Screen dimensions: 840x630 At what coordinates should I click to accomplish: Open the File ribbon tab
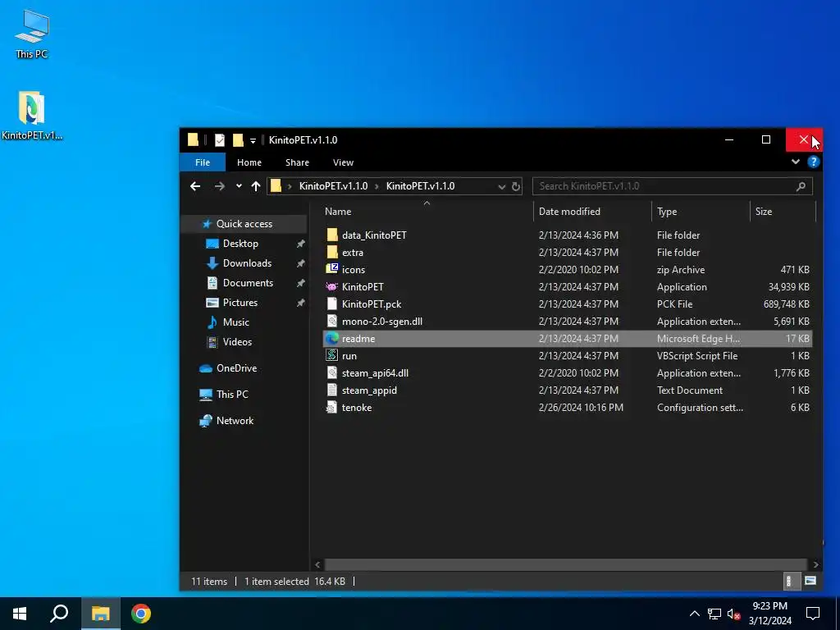coord(203,162)
